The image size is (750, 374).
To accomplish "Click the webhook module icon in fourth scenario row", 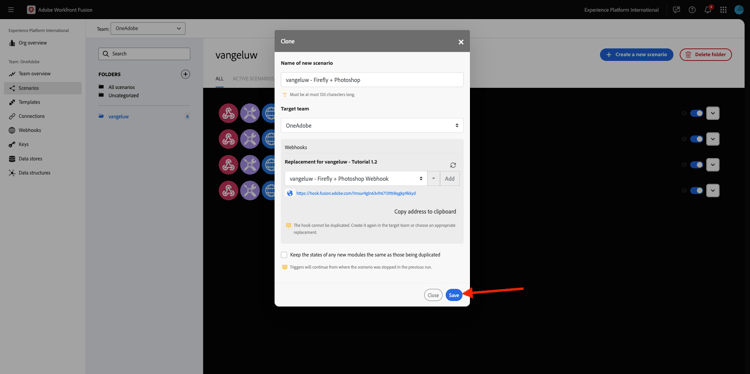I will coord(229,191).
